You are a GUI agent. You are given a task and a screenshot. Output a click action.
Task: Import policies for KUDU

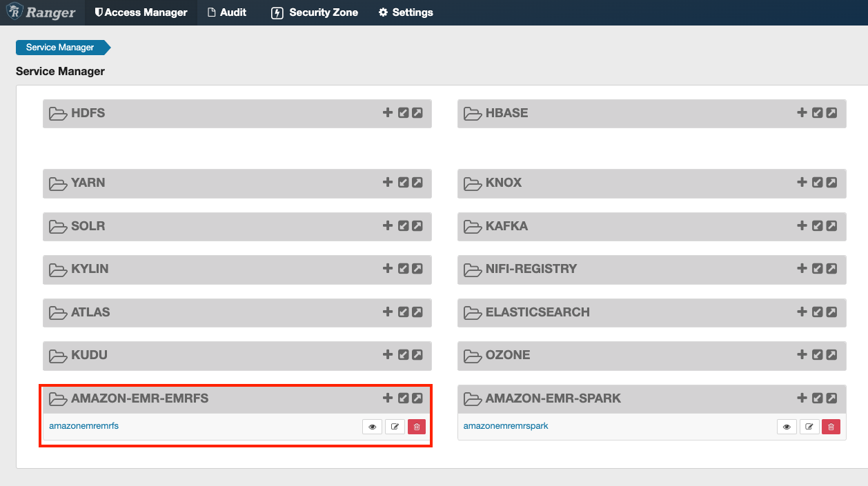pos(404,354)
